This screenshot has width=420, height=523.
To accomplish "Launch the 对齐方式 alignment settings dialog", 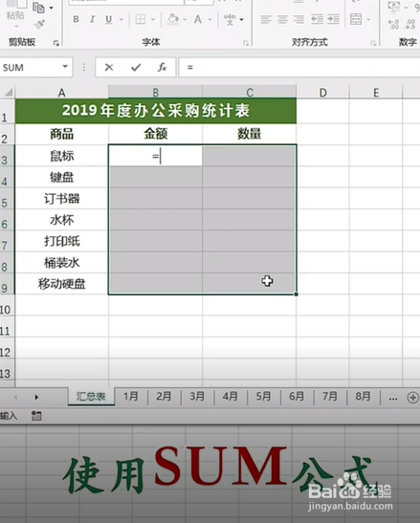I will point(373,43).
